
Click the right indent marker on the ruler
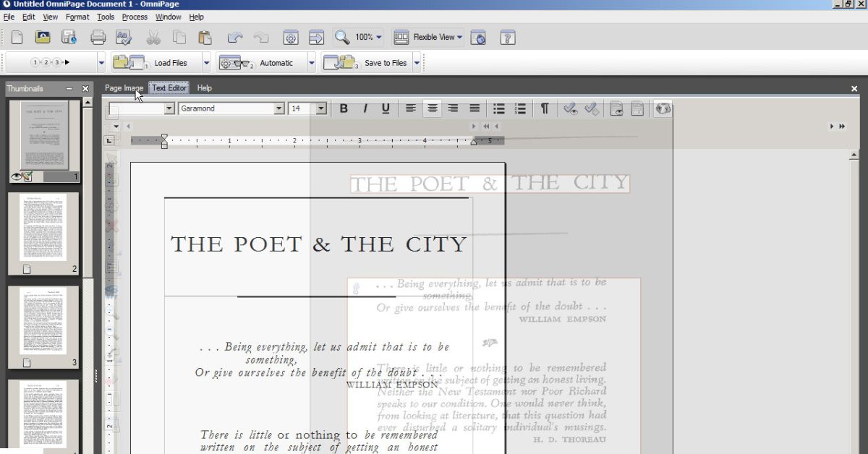(x=475, y=142)
